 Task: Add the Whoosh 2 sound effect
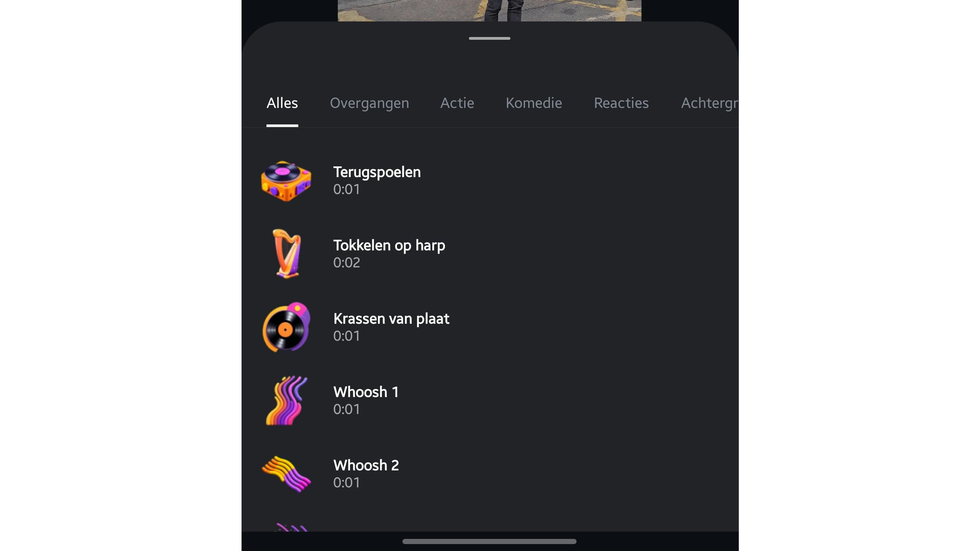point(490,474)
